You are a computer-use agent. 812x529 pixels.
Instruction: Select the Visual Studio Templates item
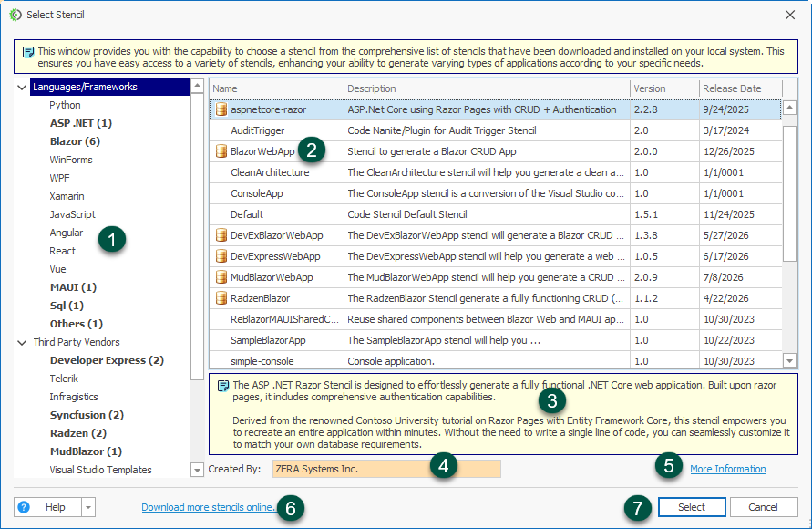click(x=100, y=470)
